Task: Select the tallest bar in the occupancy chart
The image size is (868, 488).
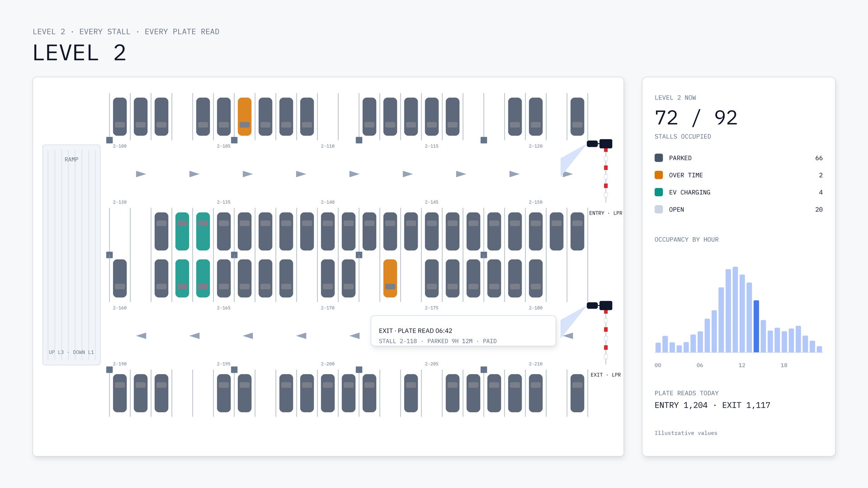Action: coord(735,310)
